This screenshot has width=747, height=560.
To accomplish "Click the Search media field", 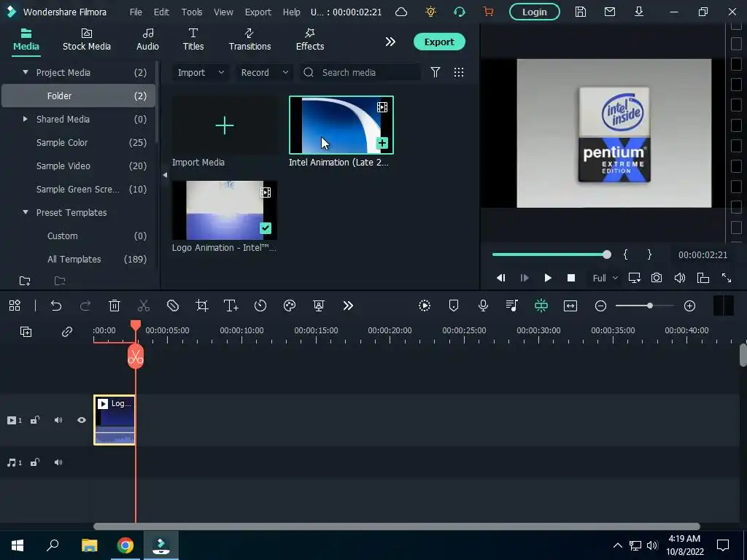I will pyautogui.click(x=360, y=72).
